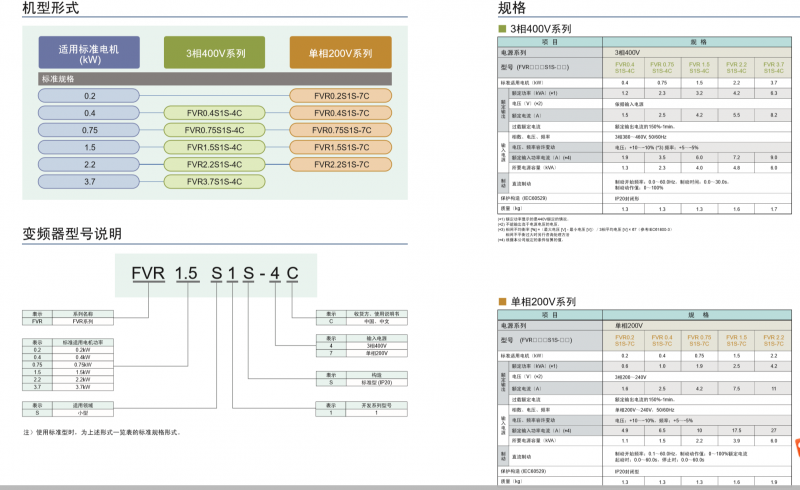Click the 标准型 (IP20) cell in 构造 table
The width and height of the screenshot is (800, 490).
pyautogui.click(x=377, y=382)
